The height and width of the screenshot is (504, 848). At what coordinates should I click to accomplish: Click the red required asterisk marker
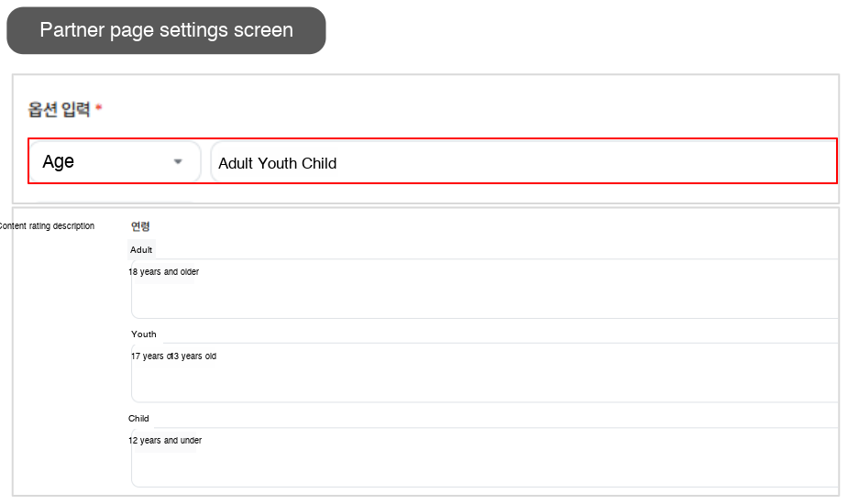[98, 107]
